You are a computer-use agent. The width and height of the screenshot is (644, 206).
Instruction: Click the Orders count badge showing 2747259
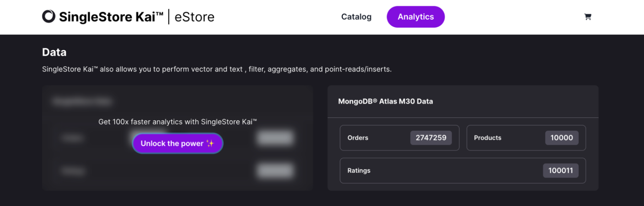coord(431,137)
